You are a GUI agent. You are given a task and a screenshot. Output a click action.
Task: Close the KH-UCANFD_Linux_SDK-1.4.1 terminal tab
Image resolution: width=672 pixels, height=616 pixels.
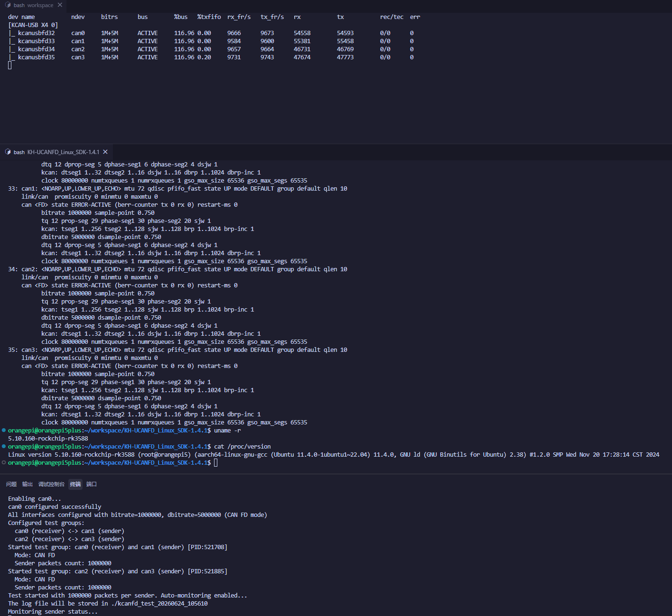click(x=105, y=152)
